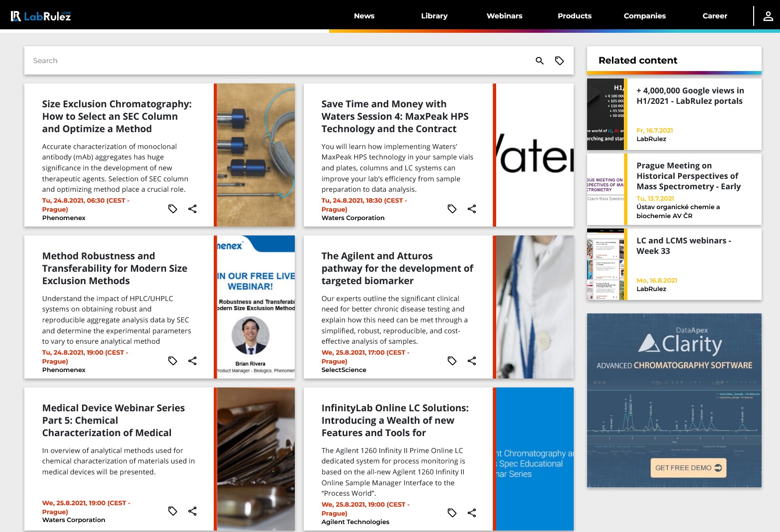Open '+ 4,000,000 Google views' related article
780x532 pixels.
point(690,96)
